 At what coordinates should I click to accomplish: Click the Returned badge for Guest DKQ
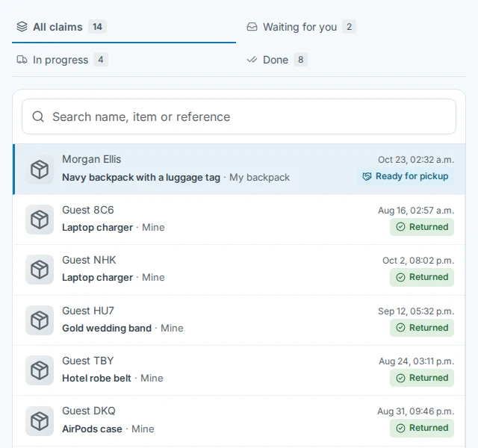pyautogui.click(x=422, y=428)
